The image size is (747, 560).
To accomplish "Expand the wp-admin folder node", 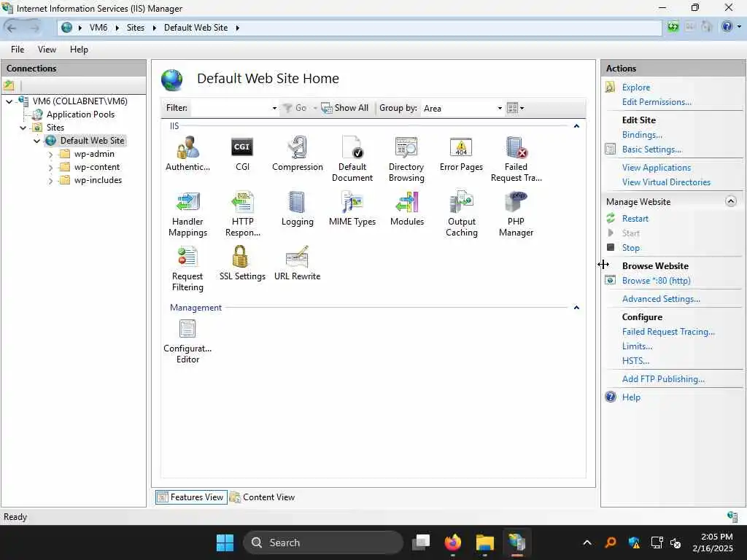I will pyautogui.click(x=50, y=155).
